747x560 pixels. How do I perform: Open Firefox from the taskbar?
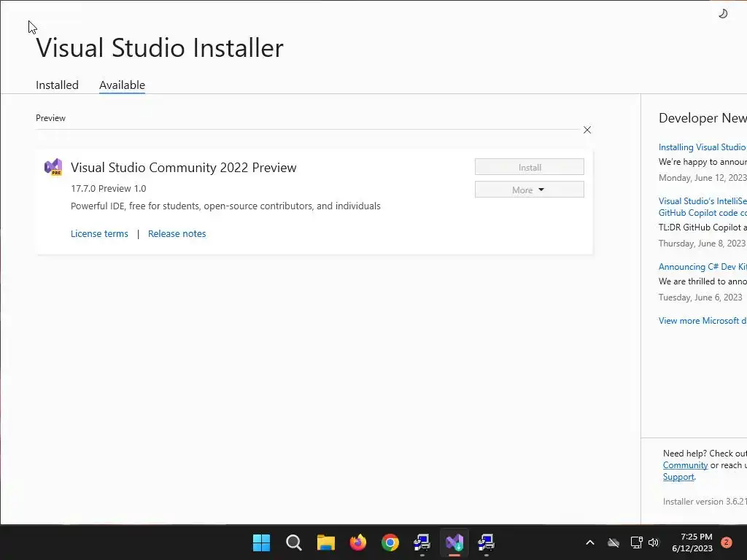point(357,542)
